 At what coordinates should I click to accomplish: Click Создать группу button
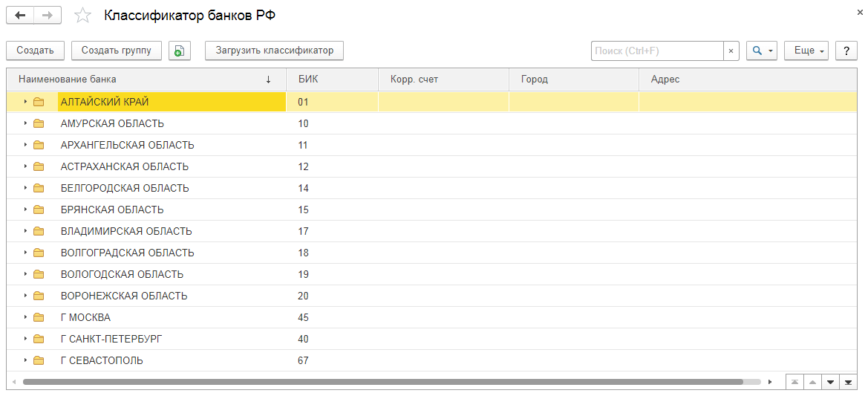[116, 51]
